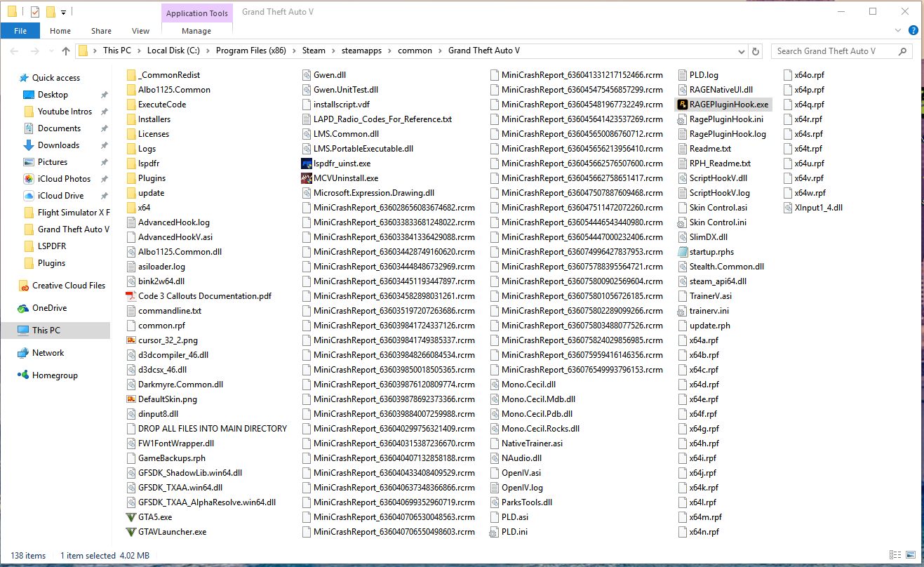Click the New folder icon in title bar

pos(51,12)
